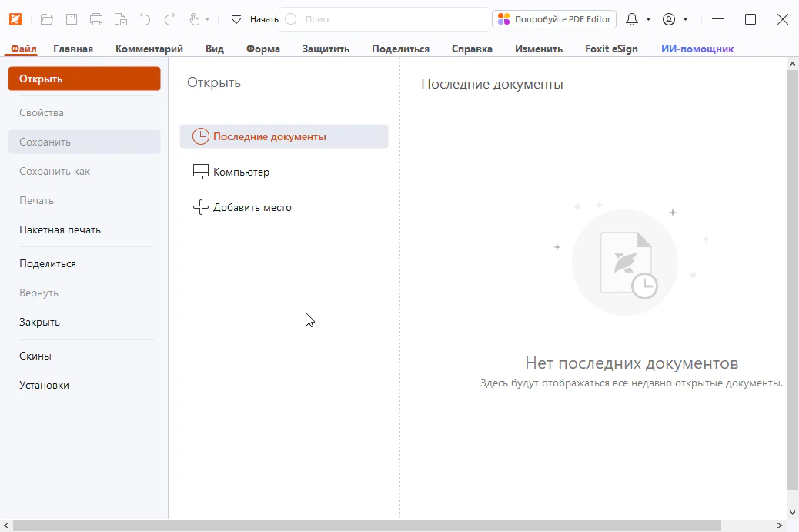Click the save floppy disk icon

click(72, 19)
